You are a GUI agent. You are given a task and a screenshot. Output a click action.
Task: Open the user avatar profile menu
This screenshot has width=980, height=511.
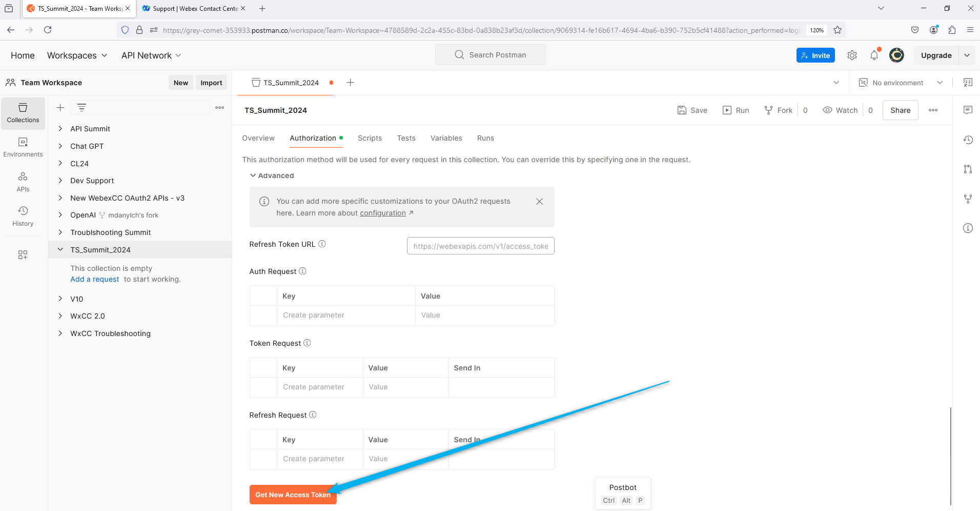[896, 55]
